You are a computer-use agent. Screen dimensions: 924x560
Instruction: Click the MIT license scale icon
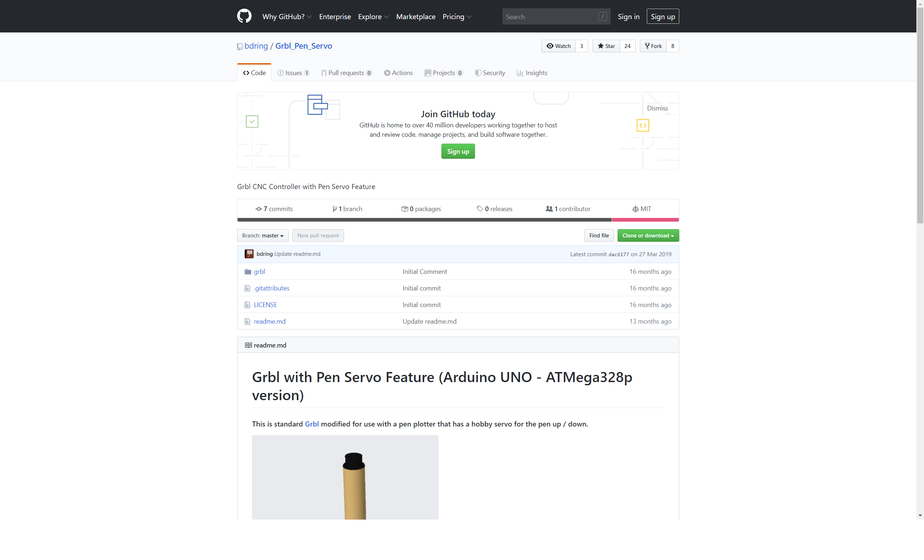tap(635, 209)
